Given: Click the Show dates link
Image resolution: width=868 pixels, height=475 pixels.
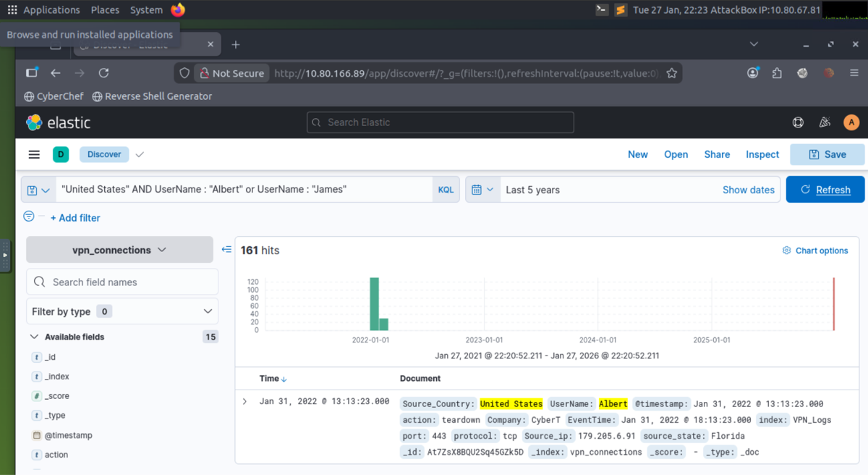Looking at the screenshot, I should [x=748, y=189].
